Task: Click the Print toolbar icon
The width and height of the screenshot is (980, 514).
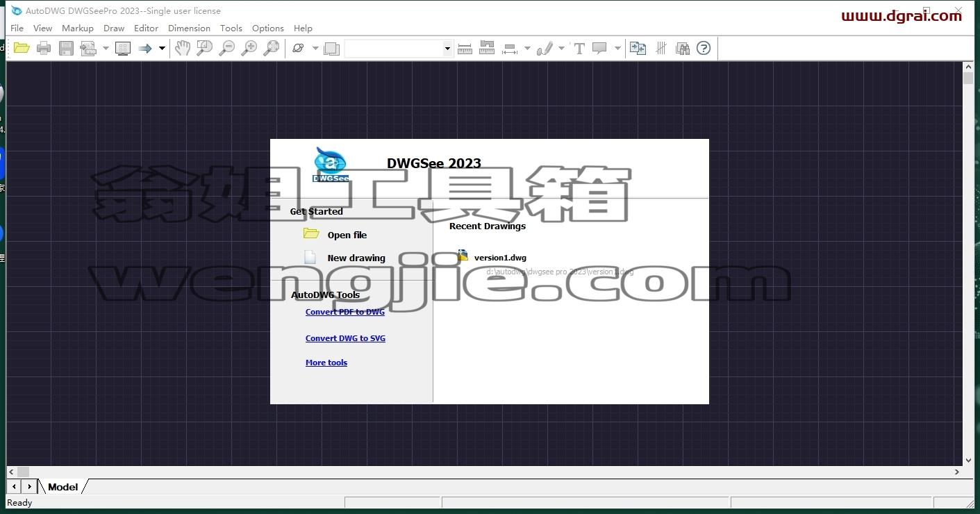Action: pos(44,48)
